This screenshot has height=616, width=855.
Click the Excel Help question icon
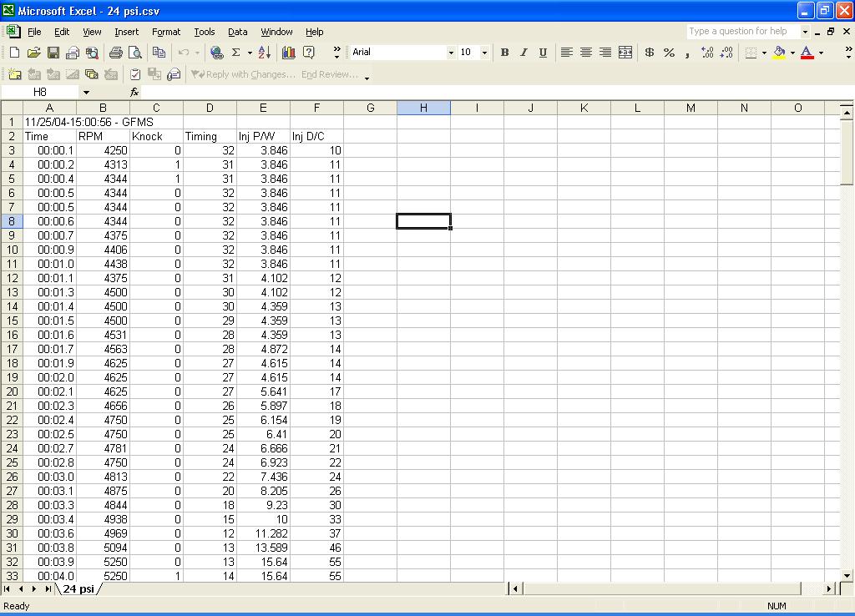click(x=309, y=53)
